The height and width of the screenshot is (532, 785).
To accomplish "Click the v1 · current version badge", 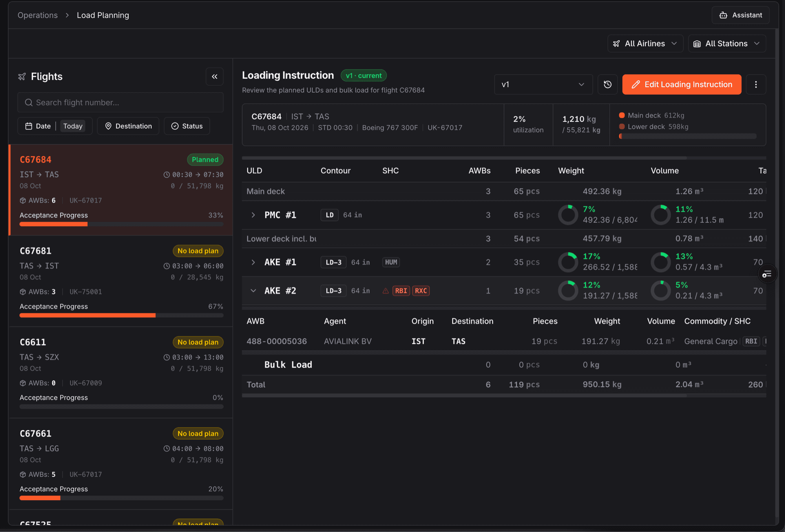I will [x=363, y=75].
